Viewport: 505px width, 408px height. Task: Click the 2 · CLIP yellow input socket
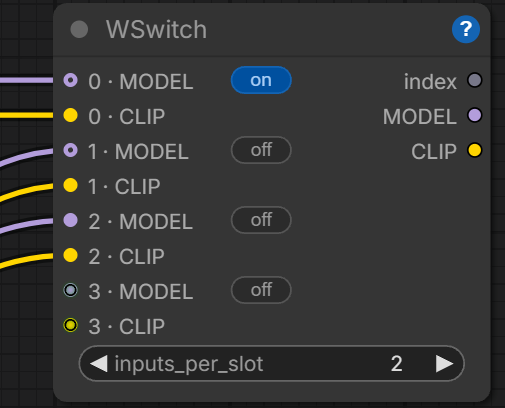[x=70, y=255]
